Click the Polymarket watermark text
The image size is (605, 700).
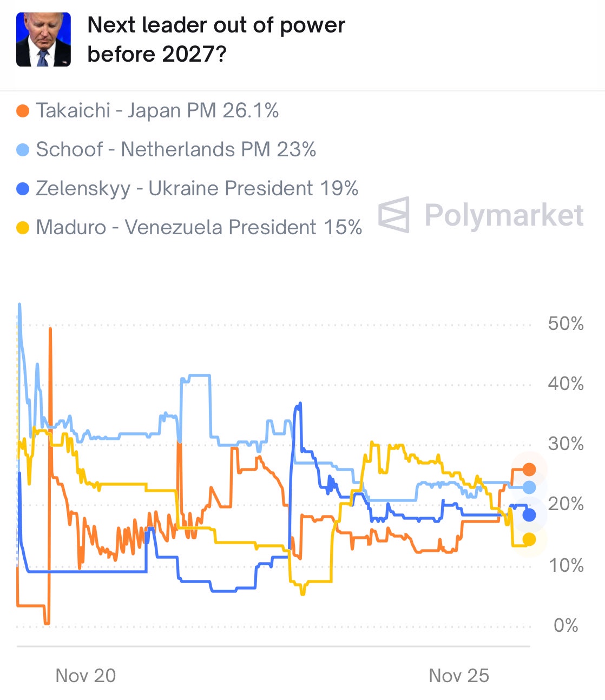pos(504,215)
